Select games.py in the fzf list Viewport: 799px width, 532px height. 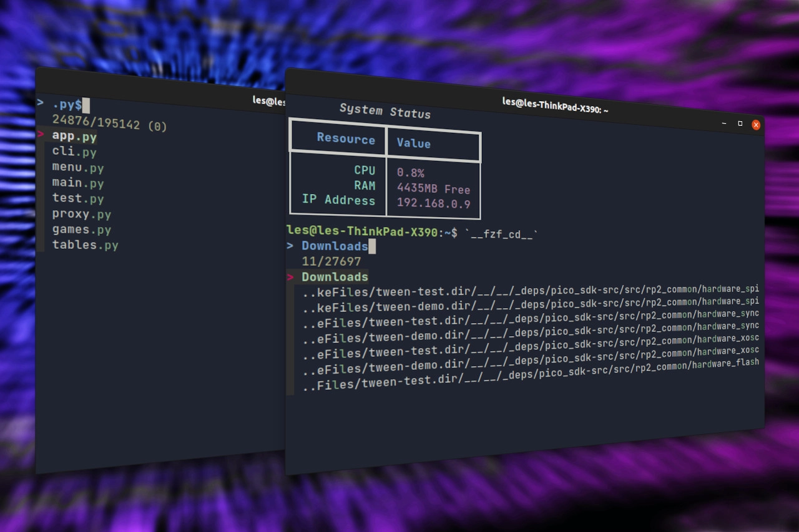pyautogui.click(x=82, y=230)
